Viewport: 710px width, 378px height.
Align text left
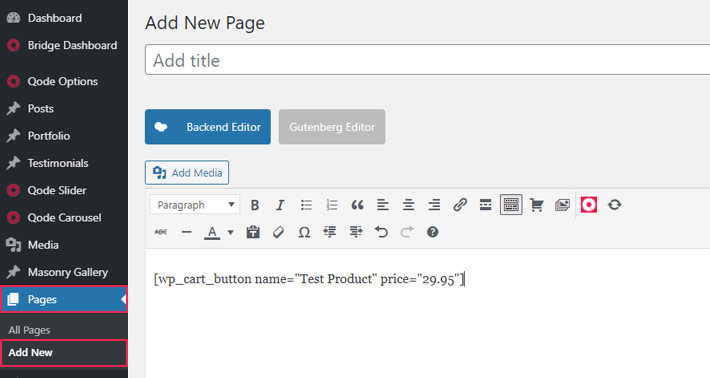[x=383, y=205]
